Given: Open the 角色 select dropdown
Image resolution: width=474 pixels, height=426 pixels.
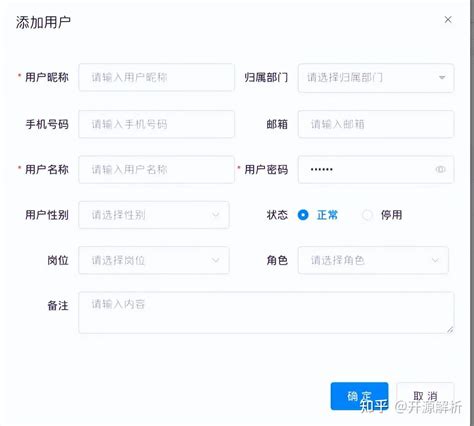Looking at the screenshot, I should coord(373,260).
